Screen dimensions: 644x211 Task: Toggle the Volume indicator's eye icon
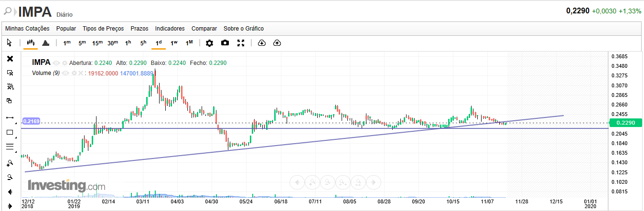point(65,73)
